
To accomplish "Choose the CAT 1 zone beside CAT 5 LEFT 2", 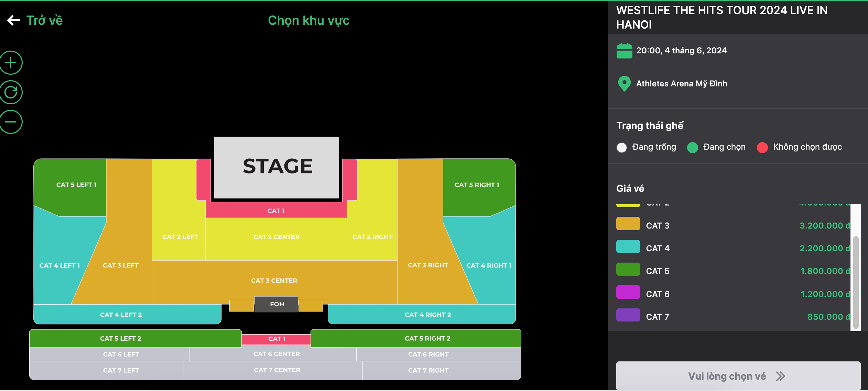I will (x=276, y=339).
